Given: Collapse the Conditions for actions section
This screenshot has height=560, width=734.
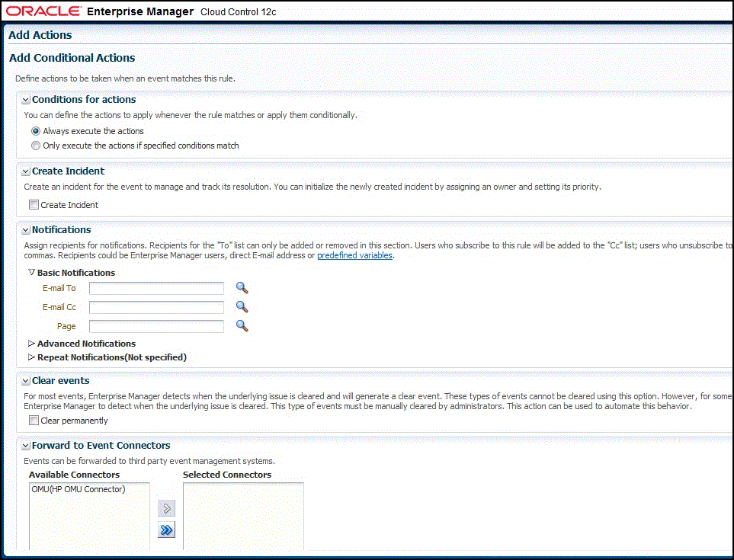Looking at the screenshot, I should (x=25, y=99).
